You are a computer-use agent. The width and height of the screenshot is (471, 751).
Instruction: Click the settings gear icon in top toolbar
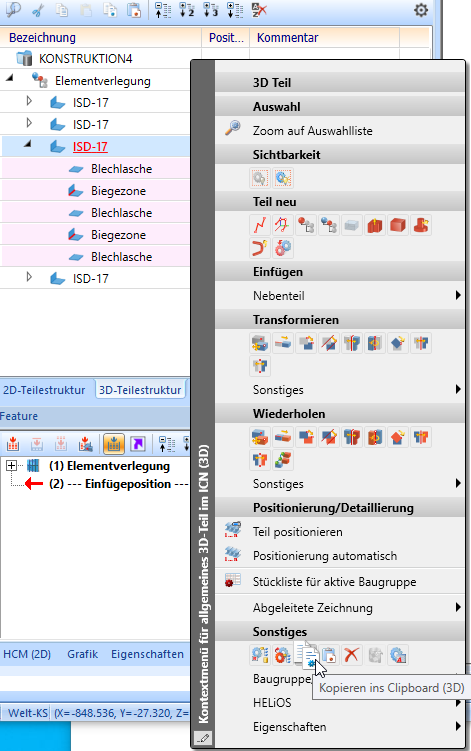421,10
